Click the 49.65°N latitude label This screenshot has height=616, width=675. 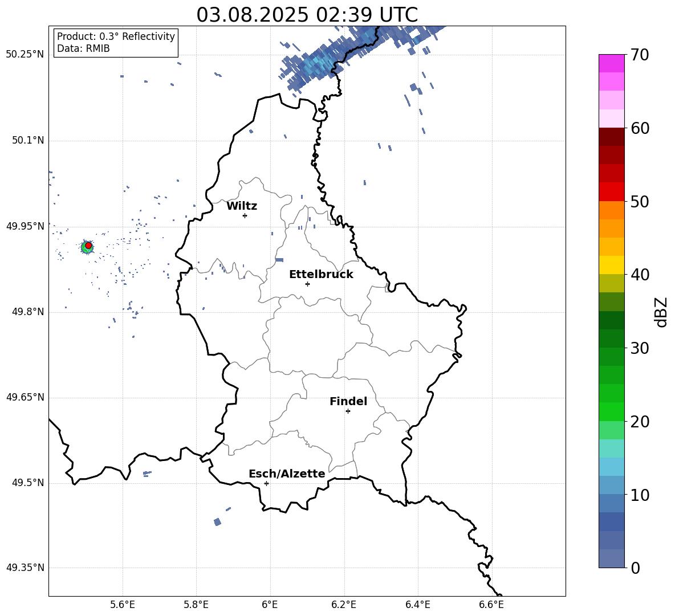[x=25, y=397]
